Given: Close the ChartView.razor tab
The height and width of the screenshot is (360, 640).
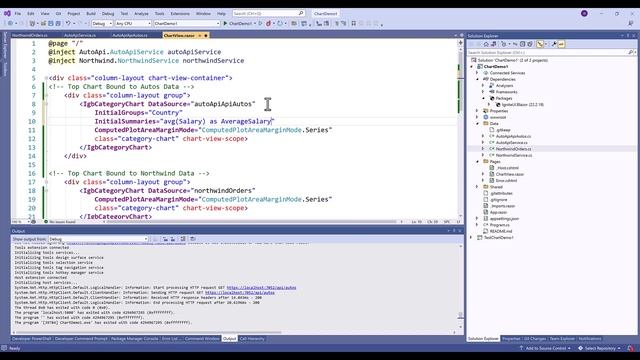Looking at the screenshot, I should pyautogui.click(x=206, y=36).
